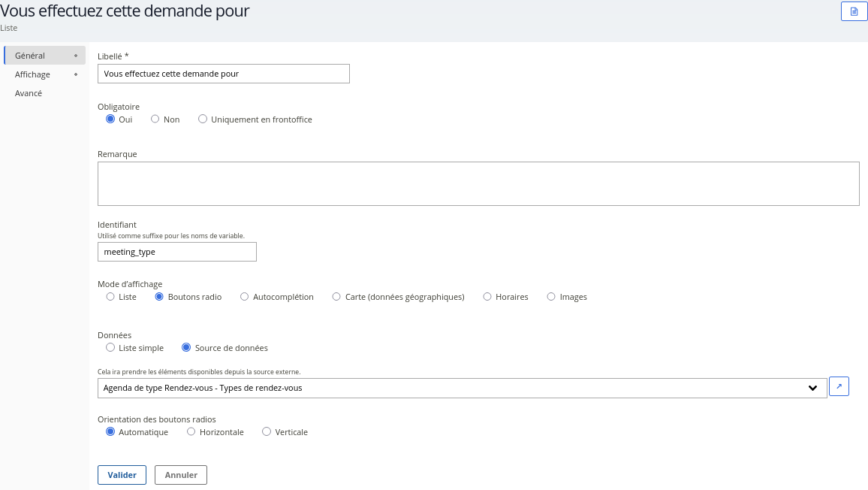The width and height of the screenshot is (868, 490).
Task: Select 'Images' display mode
Action: tap(551, 297)
